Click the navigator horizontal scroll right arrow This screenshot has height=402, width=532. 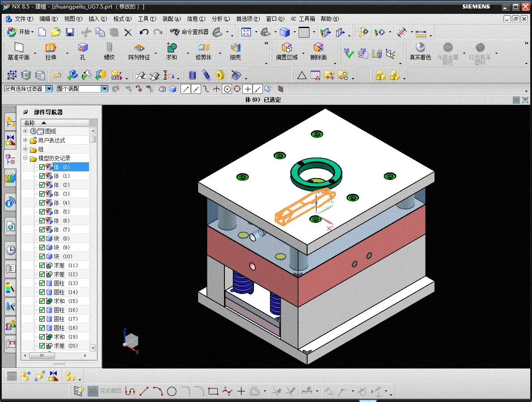85,356
